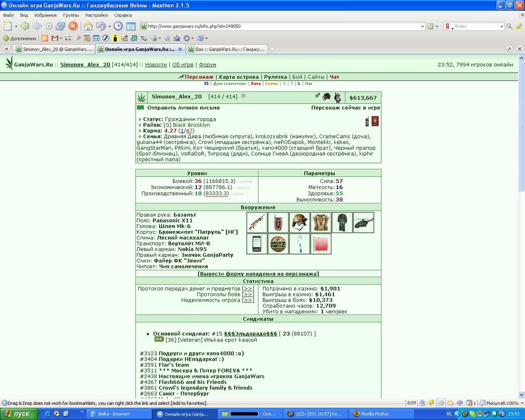525x420 pixels.
Task: Click Вывести форму нападения на персонажа
Action: point(258,274)
